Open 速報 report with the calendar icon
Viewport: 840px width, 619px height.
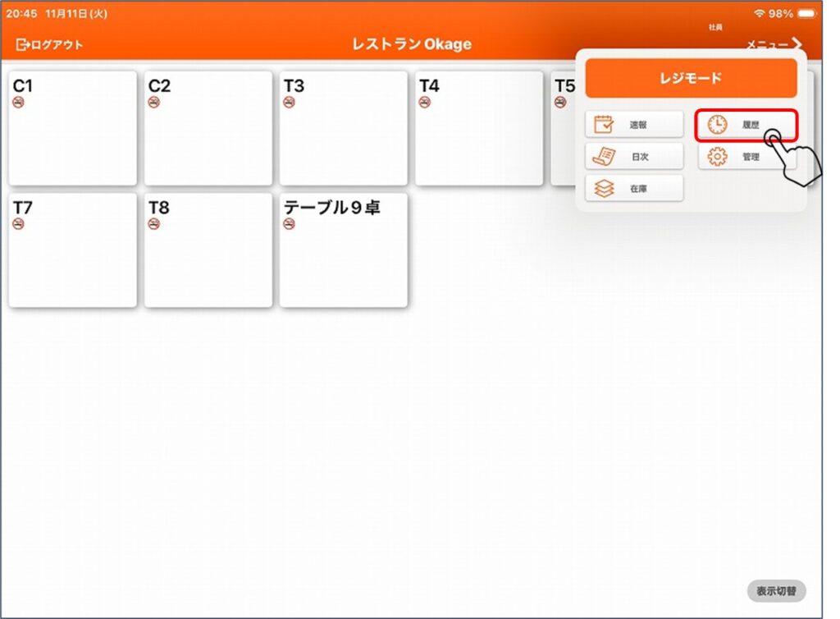[634, 125]
